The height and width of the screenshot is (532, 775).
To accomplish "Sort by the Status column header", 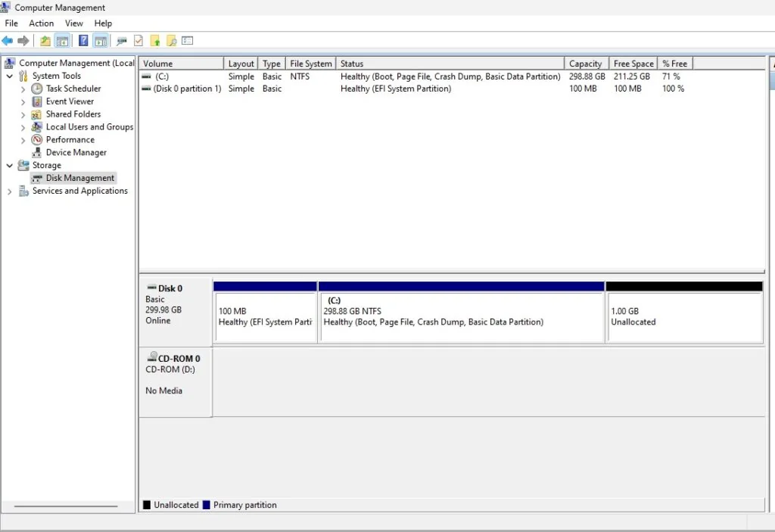I will coord(450,64).
